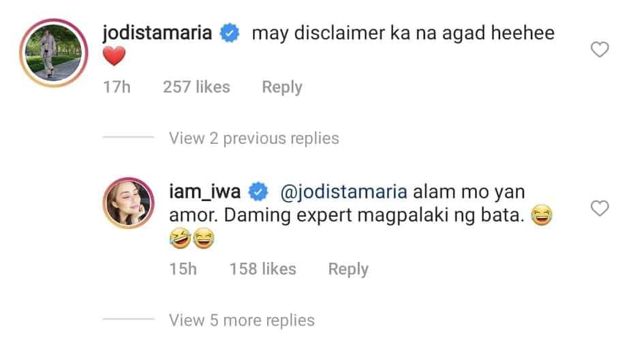Reply to jodistamaria's comment
The image size is (644, 354).
[x=282, y=87]
